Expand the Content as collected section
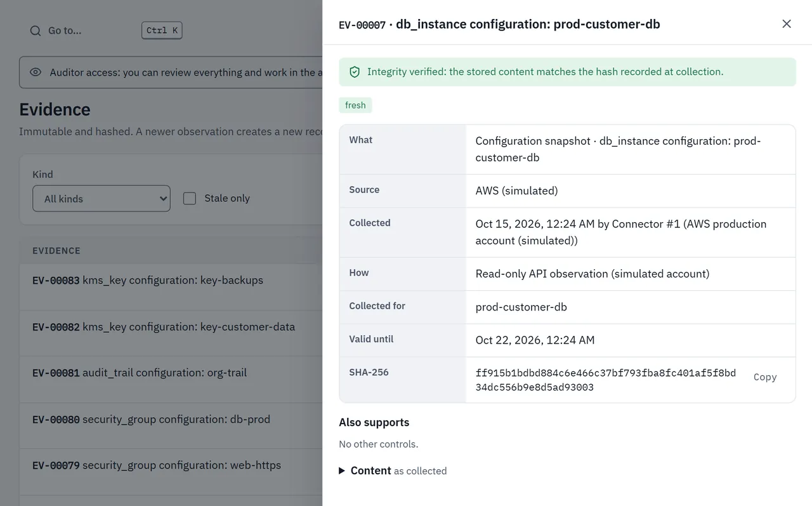The image size is (812, 506). [x=393, y=470]
